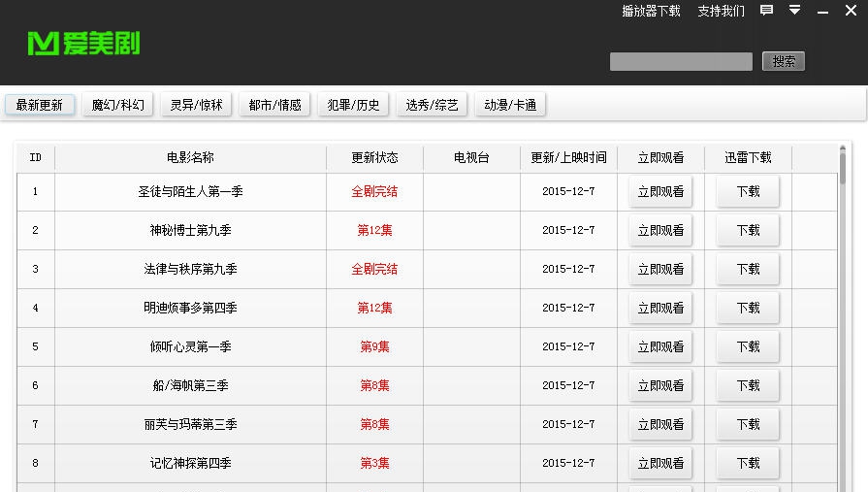Click 第12集 status of 神秘博士第九季

click(x=374, y=231)
